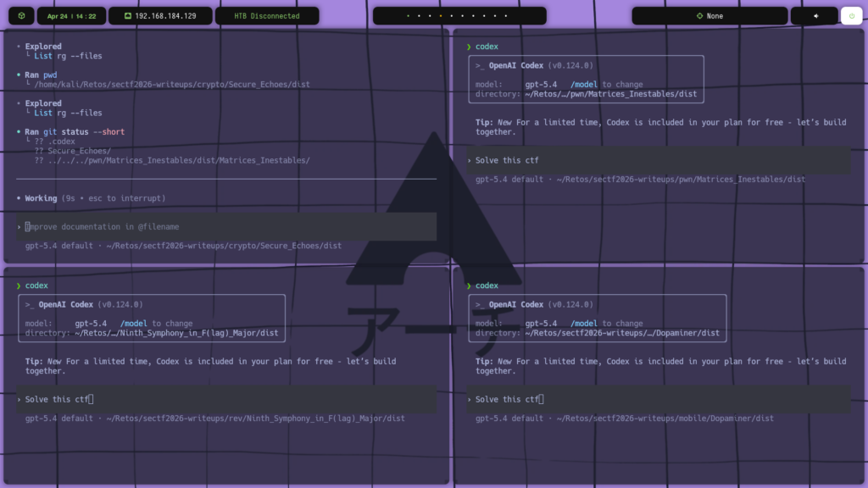Open the Apr 24 date and time widget
Screen dimensions: 868x488
pyautogui.click(x=71, y=16)
